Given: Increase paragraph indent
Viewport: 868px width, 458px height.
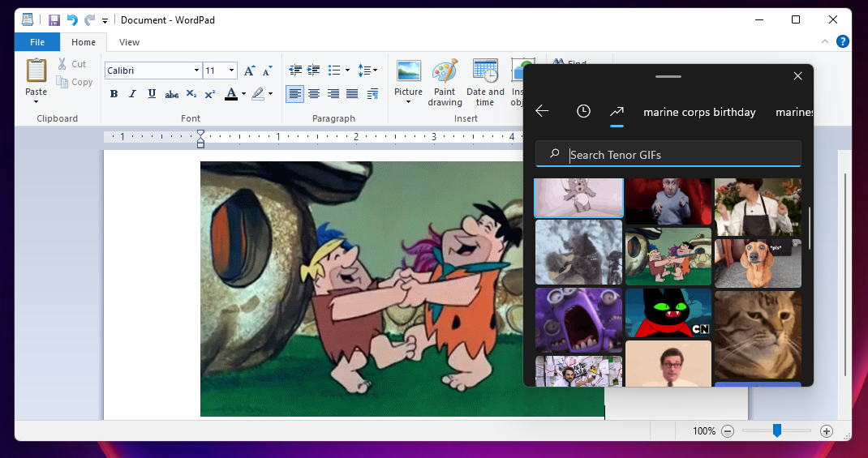Looking at the screenshot, I should 314,71.
